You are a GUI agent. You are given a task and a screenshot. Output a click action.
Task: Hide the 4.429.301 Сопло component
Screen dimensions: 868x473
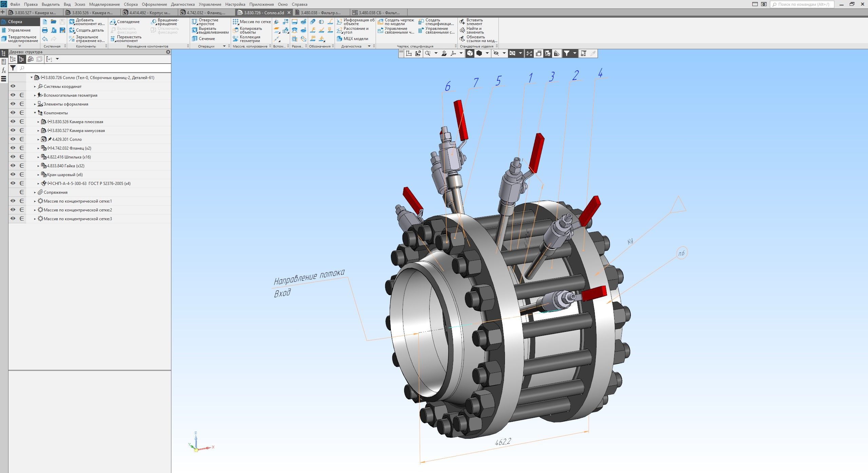coord(13,139)
